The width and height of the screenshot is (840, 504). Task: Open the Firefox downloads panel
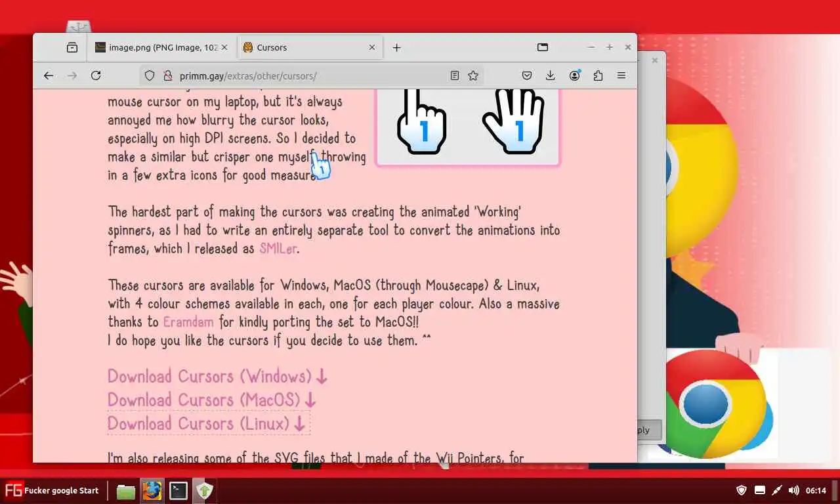(x=551, y=75)
